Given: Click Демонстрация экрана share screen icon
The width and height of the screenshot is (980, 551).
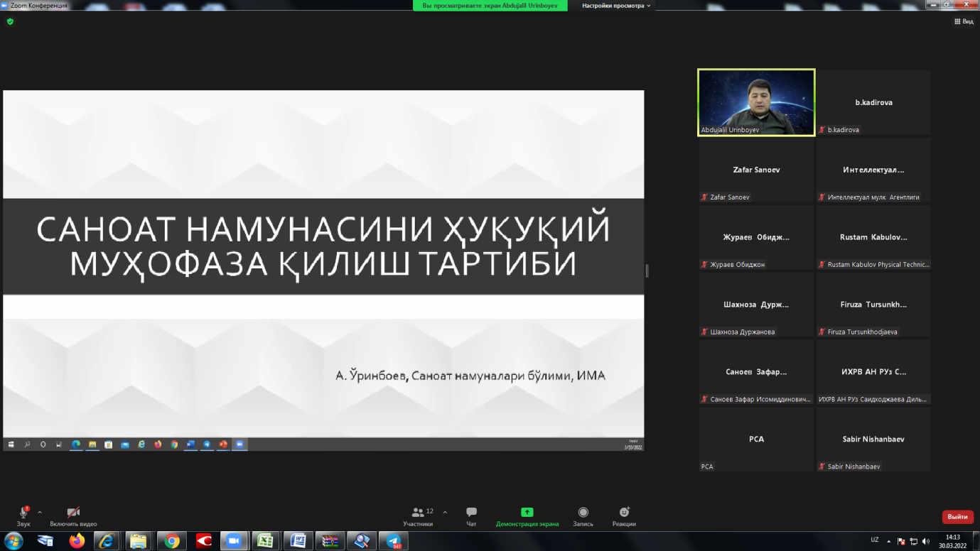Looking at the screenshot, I should 527,513.
